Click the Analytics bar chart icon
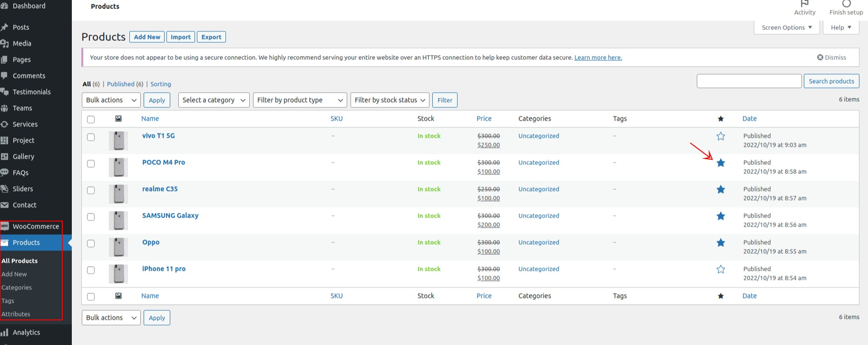This screenshot has height=345, width=868. coord(5,332)
